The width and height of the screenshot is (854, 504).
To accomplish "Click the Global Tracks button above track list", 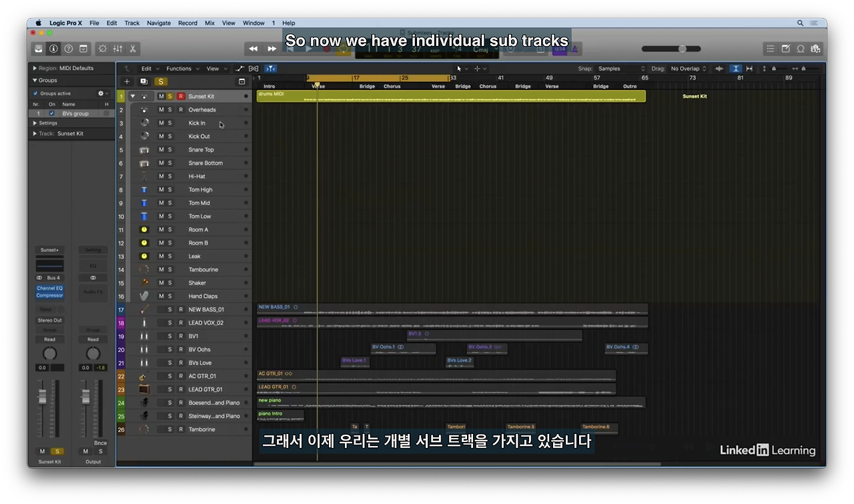I will click(x=242, y=81).
